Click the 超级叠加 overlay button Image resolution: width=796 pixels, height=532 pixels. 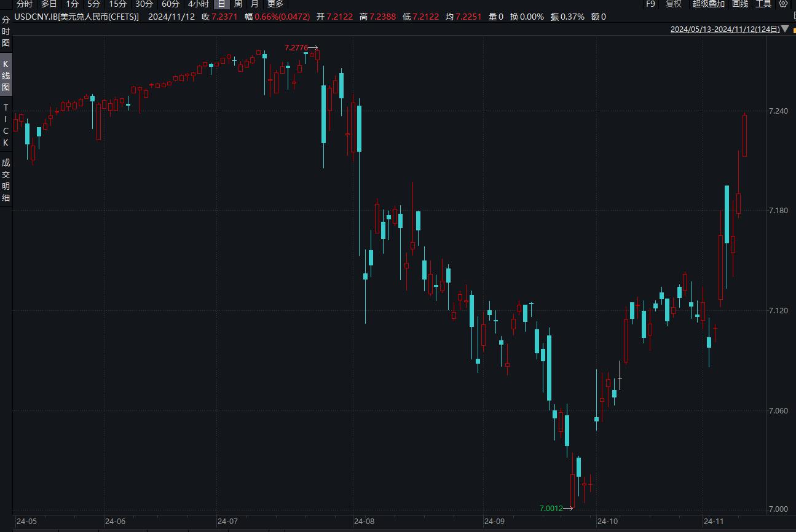(708, 4)
